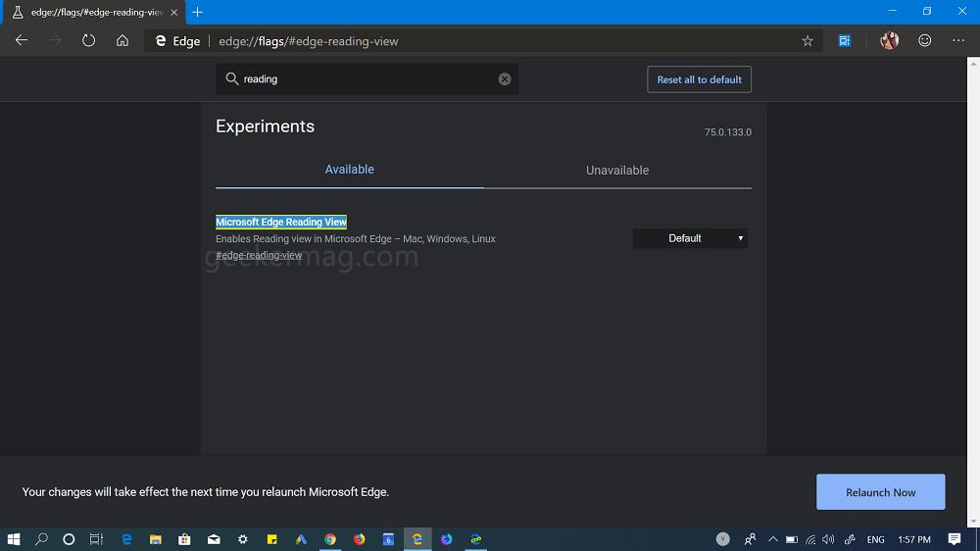980x551 pixels.
Task: Open File Explorer from the taskbar
Action: (155, 539)
